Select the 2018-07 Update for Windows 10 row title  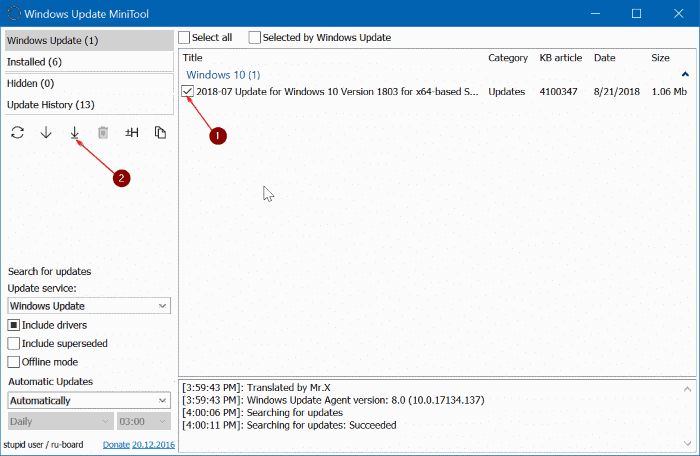click(337, 92)
